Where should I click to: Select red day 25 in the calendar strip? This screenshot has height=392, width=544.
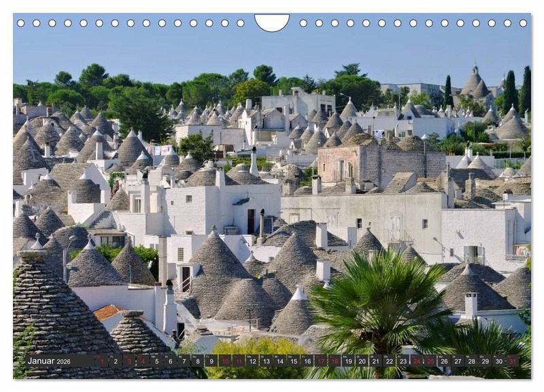(x=430, y=361)
